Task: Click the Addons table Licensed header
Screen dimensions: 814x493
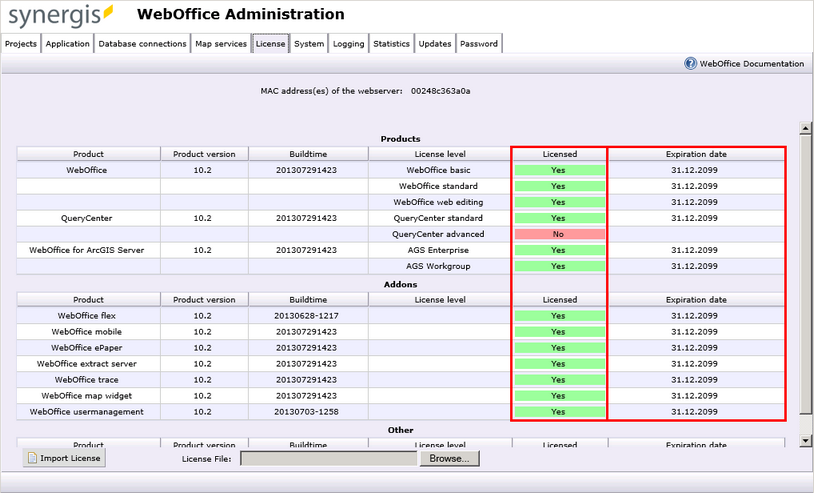Action: point(560,299)
